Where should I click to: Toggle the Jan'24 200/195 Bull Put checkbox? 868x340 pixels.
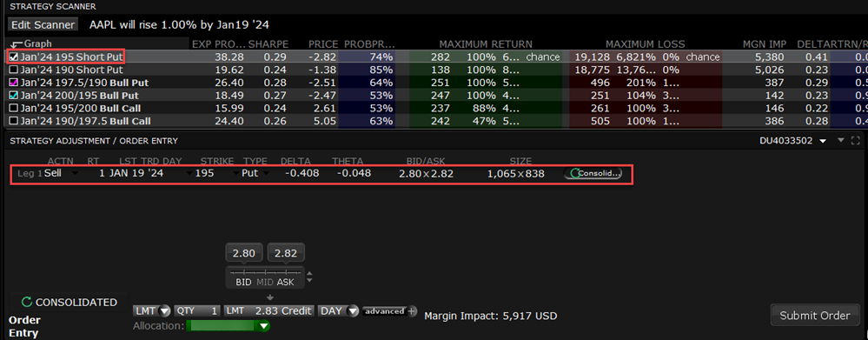(15, 96)
